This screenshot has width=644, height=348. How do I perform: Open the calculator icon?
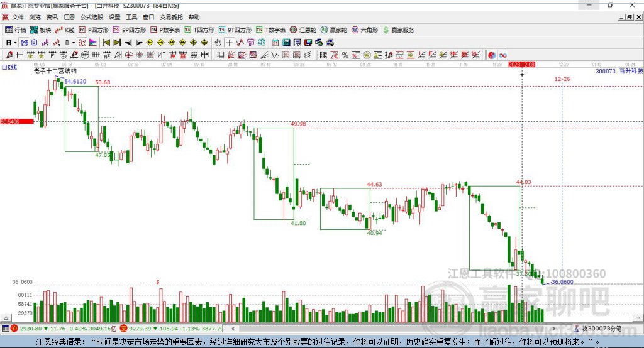[286, 43]
